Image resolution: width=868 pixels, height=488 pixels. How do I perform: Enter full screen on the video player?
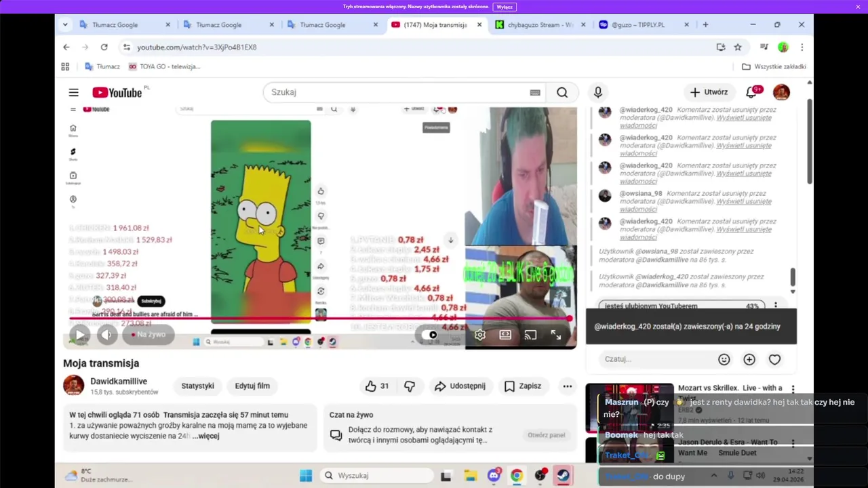tap(555, 335)
